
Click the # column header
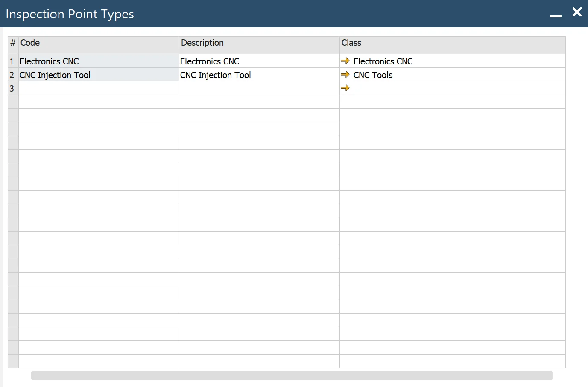click(13, 43)
